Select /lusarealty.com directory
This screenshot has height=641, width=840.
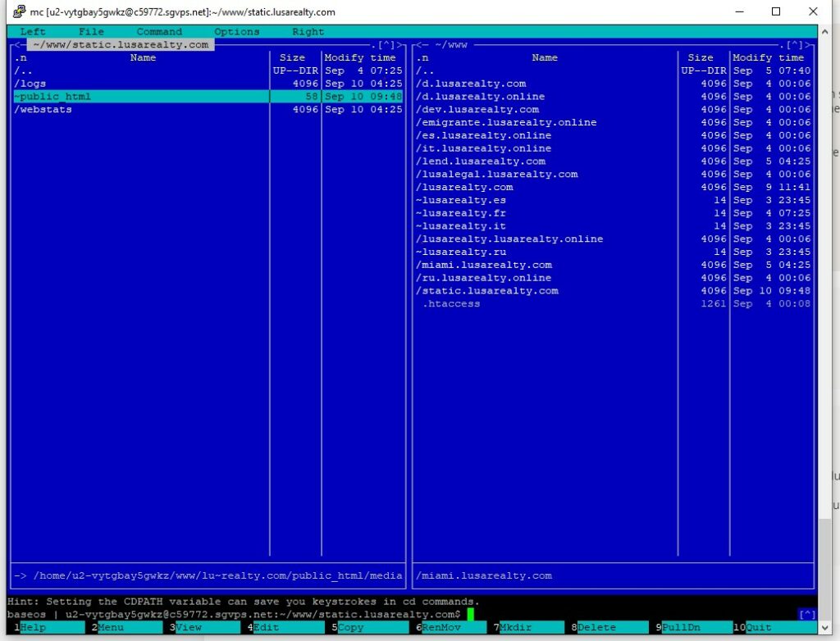tap(614, 187)
